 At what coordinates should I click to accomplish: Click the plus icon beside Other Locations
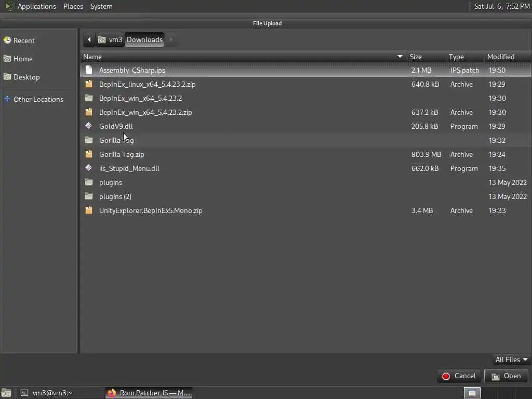(x=7, y=99)
